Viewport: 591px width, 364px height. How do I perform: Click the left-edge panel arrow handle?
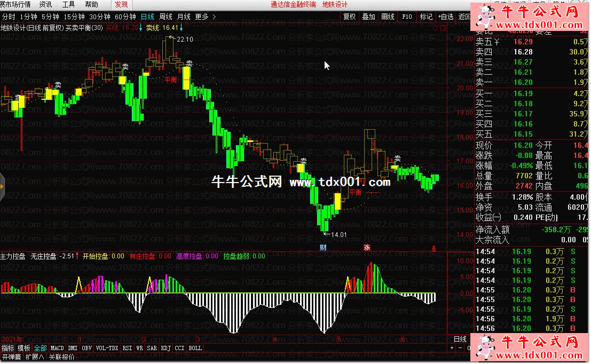[x=2, y=186]
